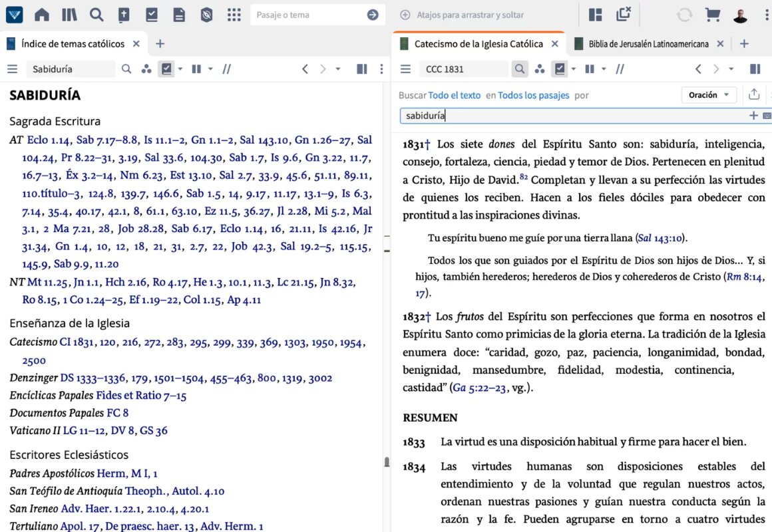This screenshot has height=532, width=772.
Task: Navigate forward in Catecismo panel
Action: point(716,69)
